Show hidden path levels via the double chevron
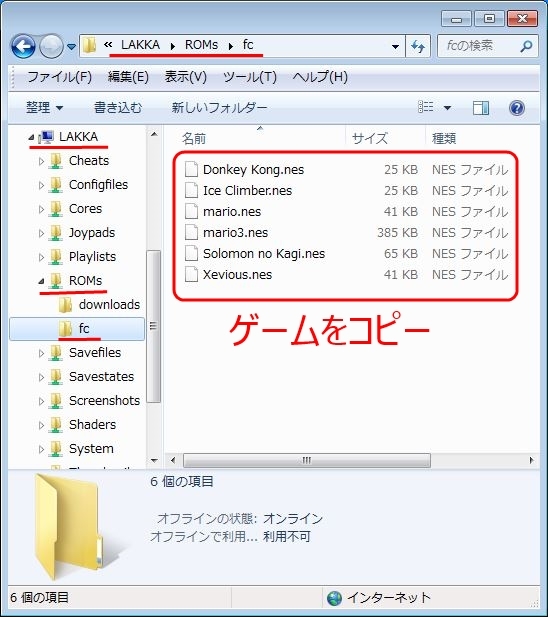The height and width of the screenshot is (617, 548). pyautogui.click(x=108, y=45)
